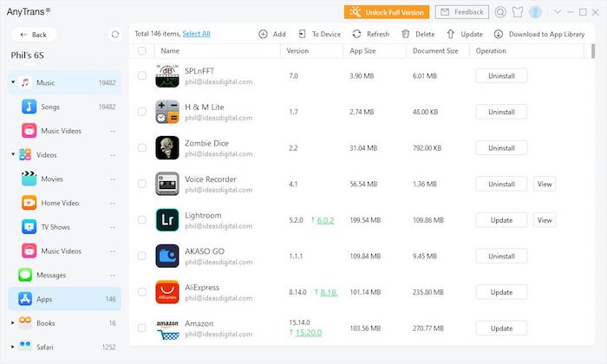607x364 pixels.
Task: Click the H & M Lite calculator icon
Action: tap(167, 112)
